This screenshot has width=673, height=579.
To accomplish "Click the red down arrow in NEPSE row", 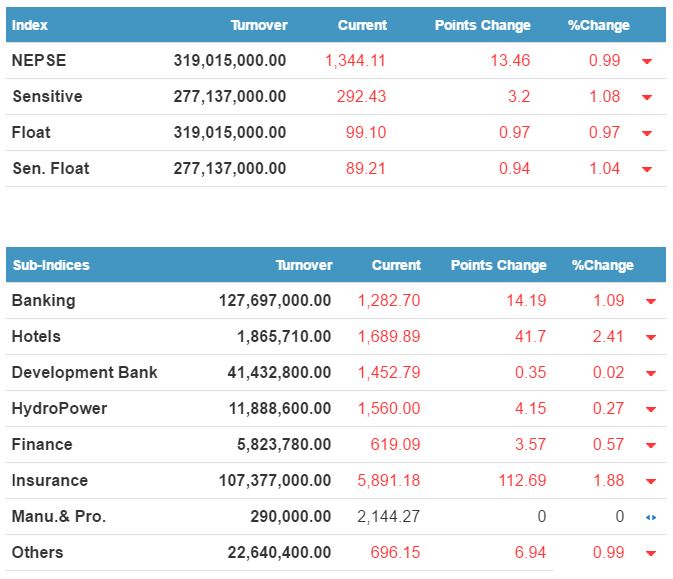I will point(647,61).
